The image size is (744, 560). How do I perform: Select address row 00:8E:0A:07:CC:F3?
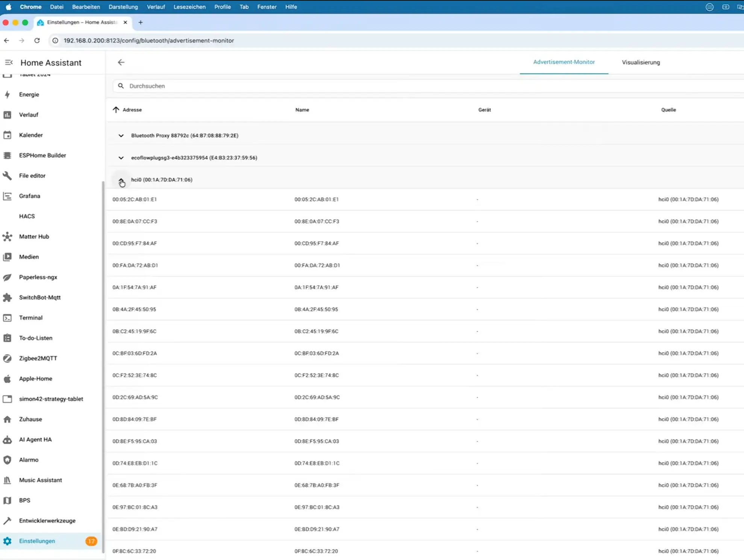[425, 221]
